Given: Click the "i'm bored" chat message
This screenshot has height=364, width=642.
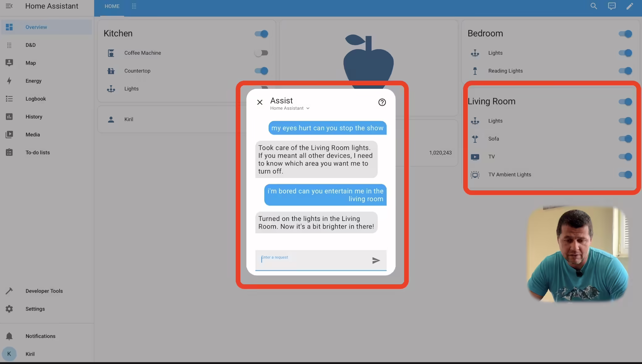Looking at the screenshot, I should 325,195.
